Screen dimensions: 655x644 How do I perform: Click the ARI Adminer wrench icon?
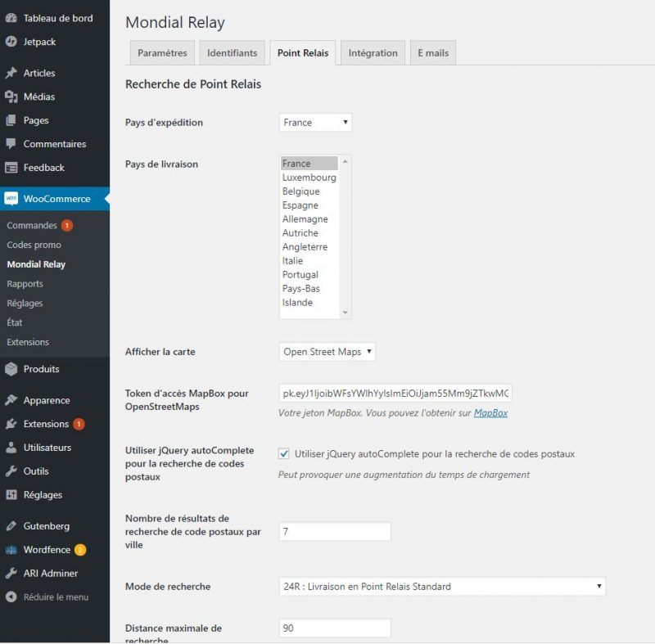pos(11,573)
